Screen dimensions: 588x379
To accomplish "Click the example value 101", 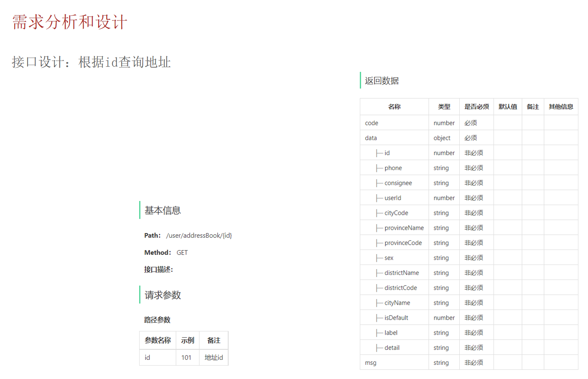I will coord(188,357).
